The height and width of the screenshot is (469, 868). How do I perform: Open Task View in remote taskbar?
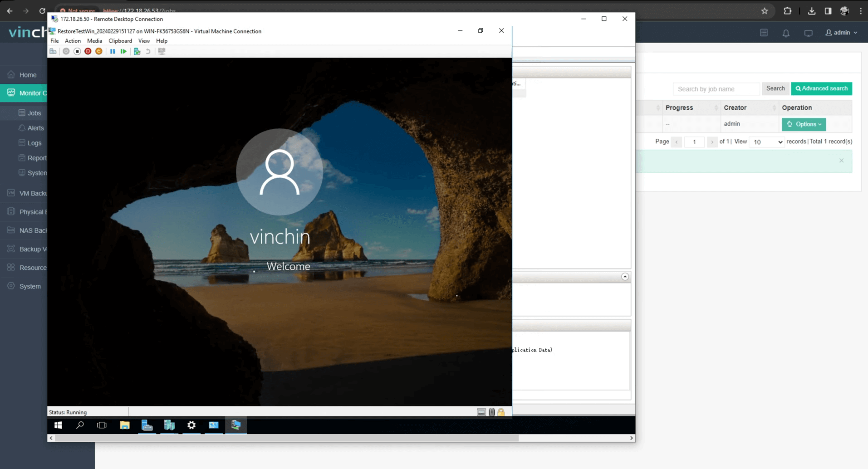tap(102, 425)
